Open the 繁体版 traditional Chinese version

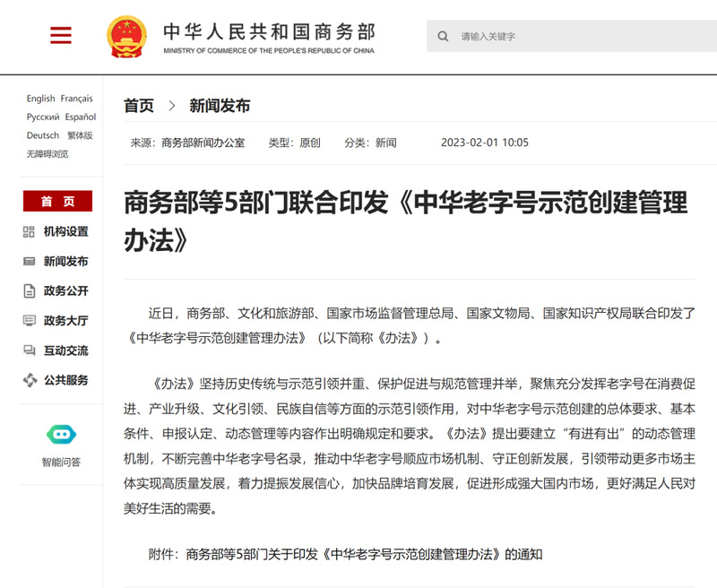pos(80,135)
